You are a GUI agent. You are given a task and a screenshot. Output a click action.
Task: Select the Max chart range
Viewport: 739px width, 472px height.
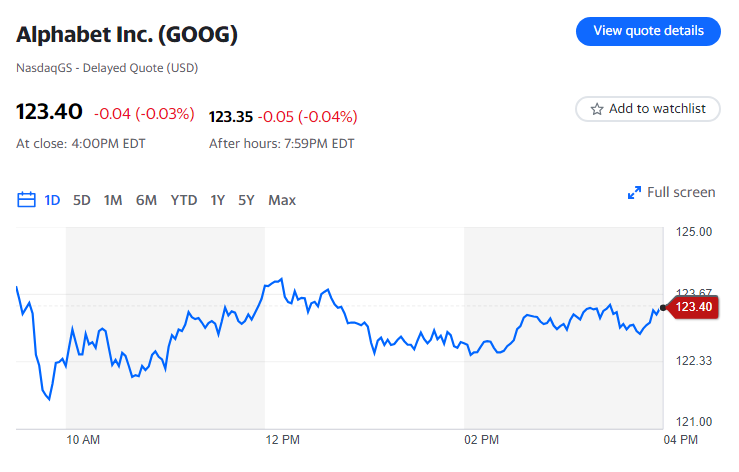(x=282, y=200)
